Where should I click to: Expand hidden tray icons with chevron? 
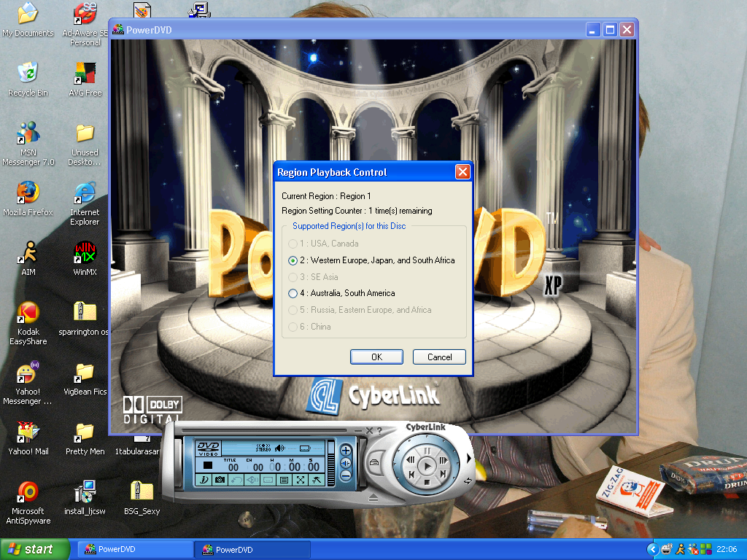[x=653, y=550]
